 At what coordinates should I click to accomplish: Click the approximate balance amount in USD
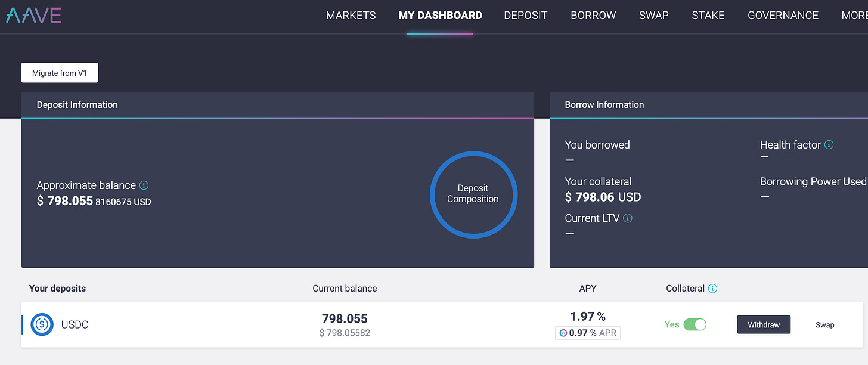pyautogui.click(x=94, y=201)
